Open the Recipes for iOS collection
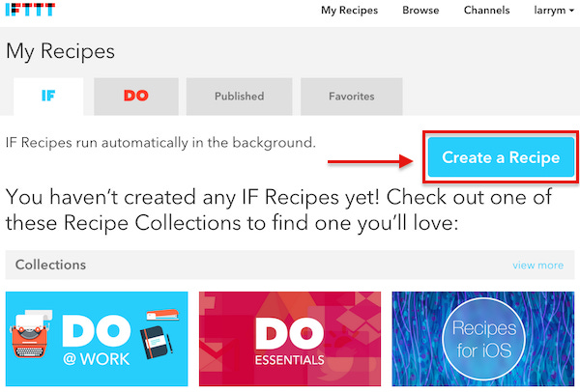The height and width of the screenshot is (392, 580). point(483,339)
